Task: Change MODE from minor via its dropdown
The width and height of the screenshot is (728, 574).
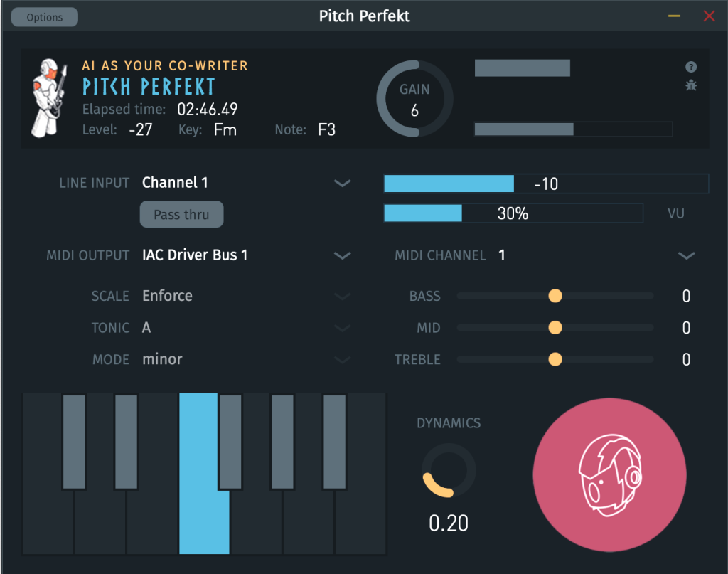Action: pos(343,359)
